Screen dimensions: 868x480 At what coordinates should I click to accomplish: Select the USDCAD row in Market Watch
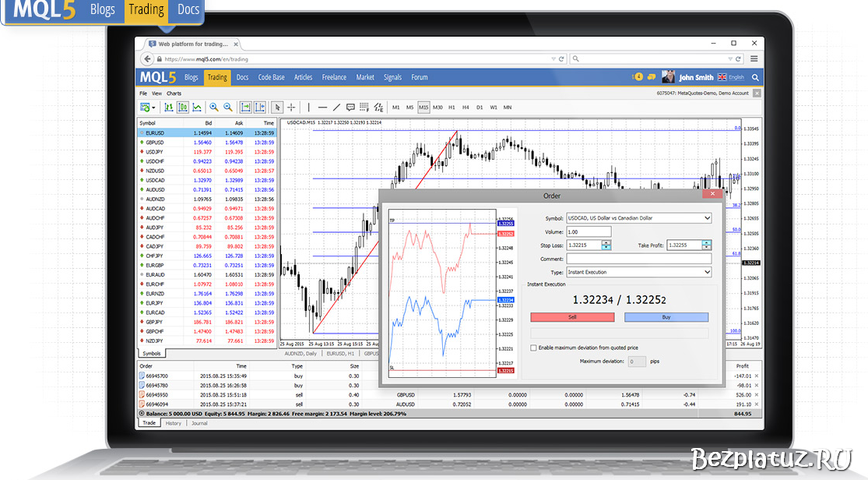[x=207, y=180]
